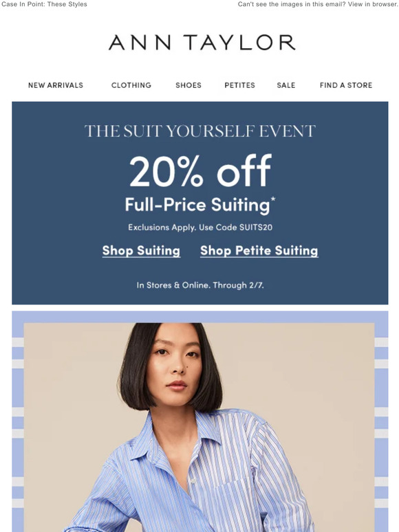
Task: Go to the Shoes section
Action: (x=188, y=85)
